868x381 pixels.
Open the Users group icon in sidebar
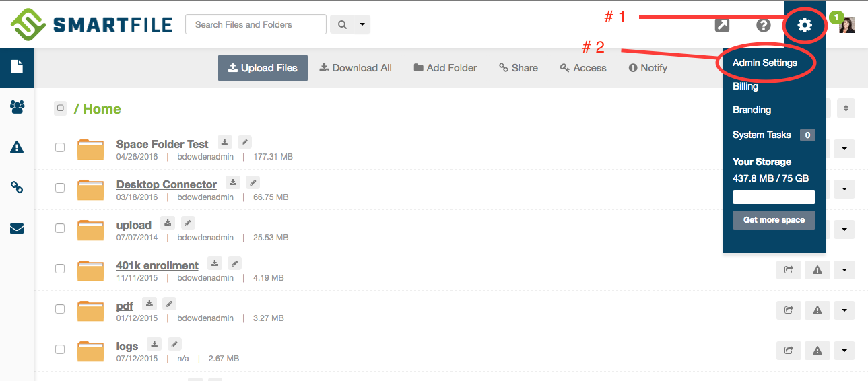click(17, 107)
